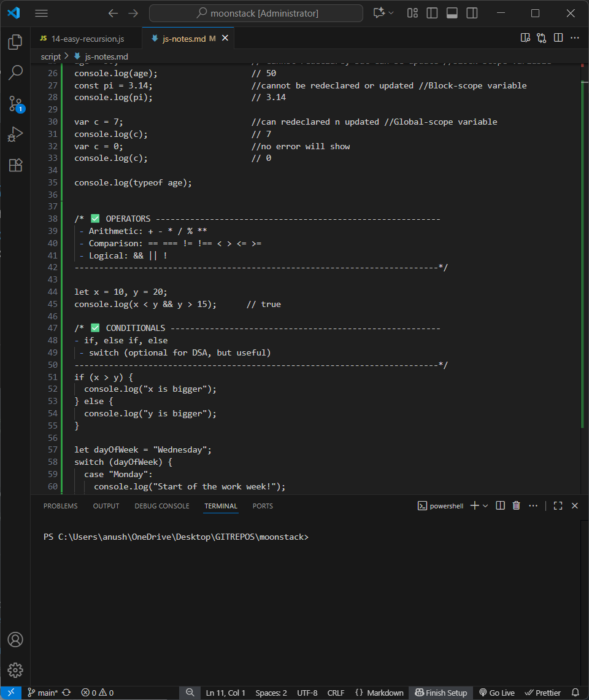Open the Explorer view in activity bar
Image resolution: width=589 pixels, height=700 pixels.
pyautogui.click(x=15, y=42)
